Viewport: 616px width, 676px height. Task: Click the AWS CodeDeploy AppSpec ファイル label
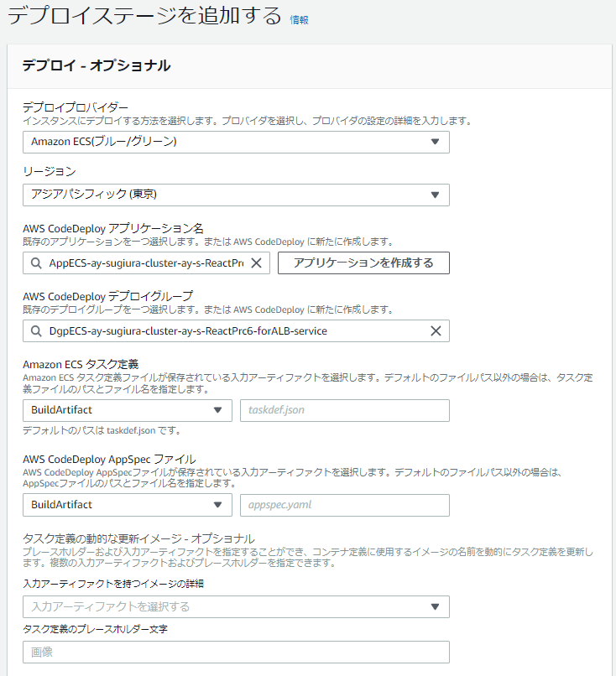point(110,459)
